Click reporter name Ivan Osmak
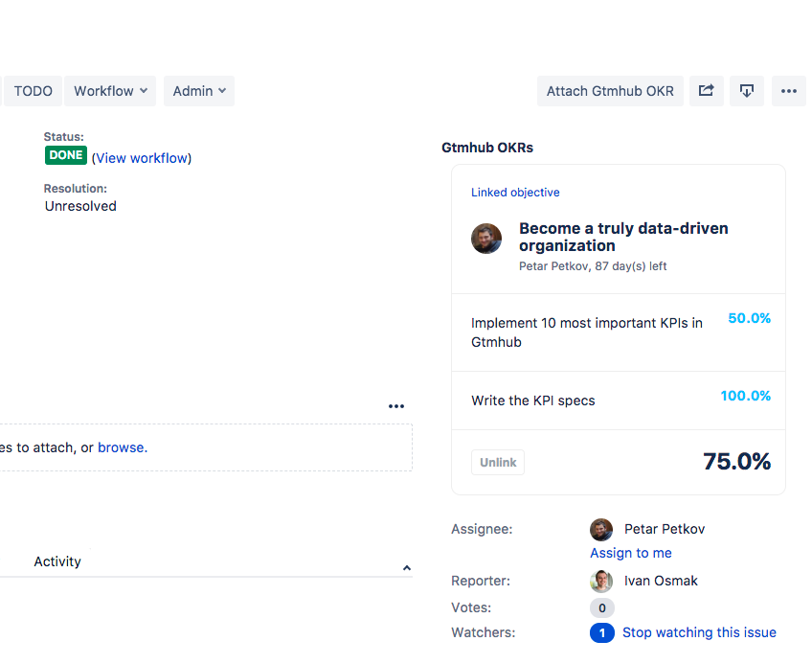The image size is (812, 664). [661, 581]
